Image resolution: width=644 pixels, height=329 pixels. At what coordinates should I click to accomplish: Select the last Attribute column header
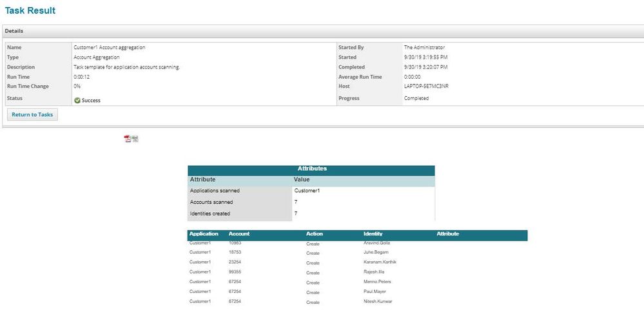(447, 234)
